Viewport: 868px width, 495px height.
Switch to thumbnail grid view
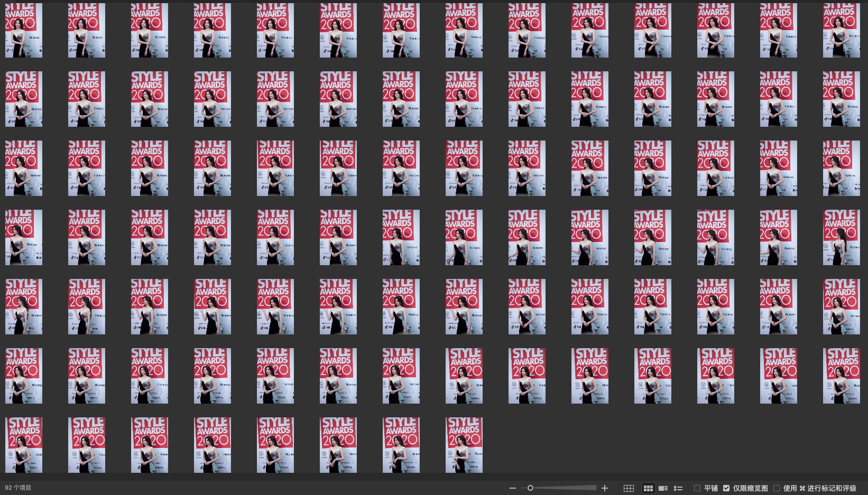coord(648,488)
